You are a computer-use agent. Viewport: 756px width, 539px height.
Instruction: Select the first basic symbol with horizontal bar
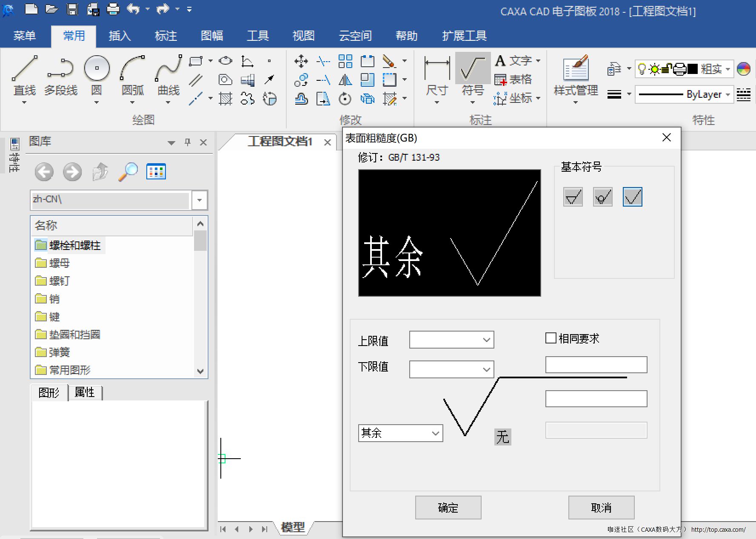[573, 197]
